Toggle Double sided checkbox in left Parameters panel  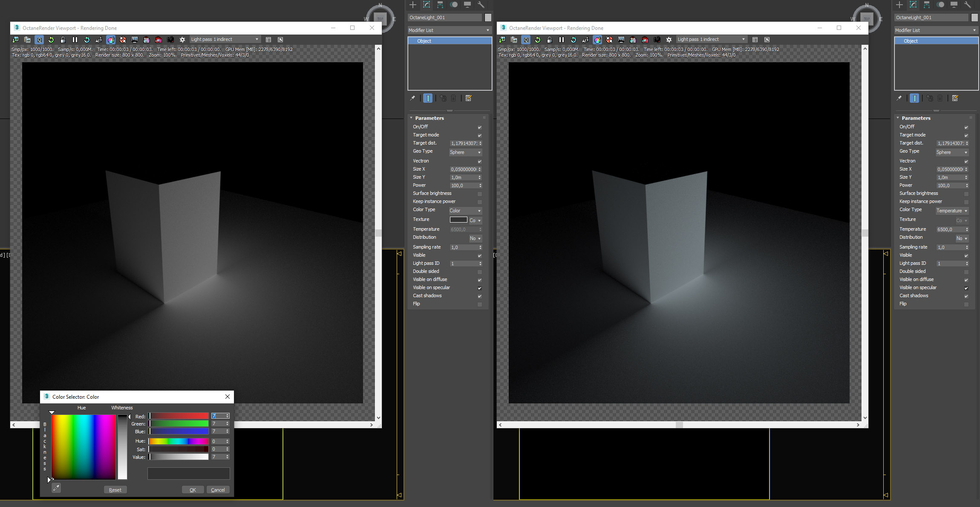(480, 272)
